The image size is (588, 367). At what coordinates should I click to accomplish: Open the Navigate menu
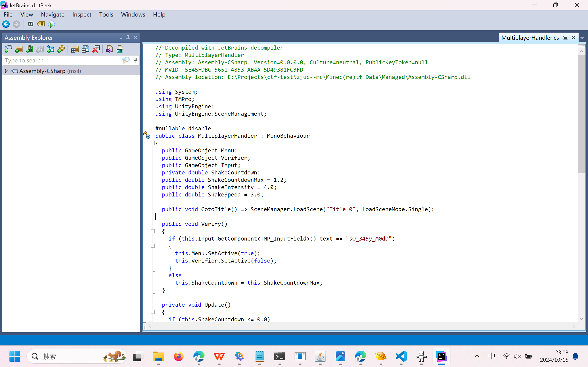point(52,14)
